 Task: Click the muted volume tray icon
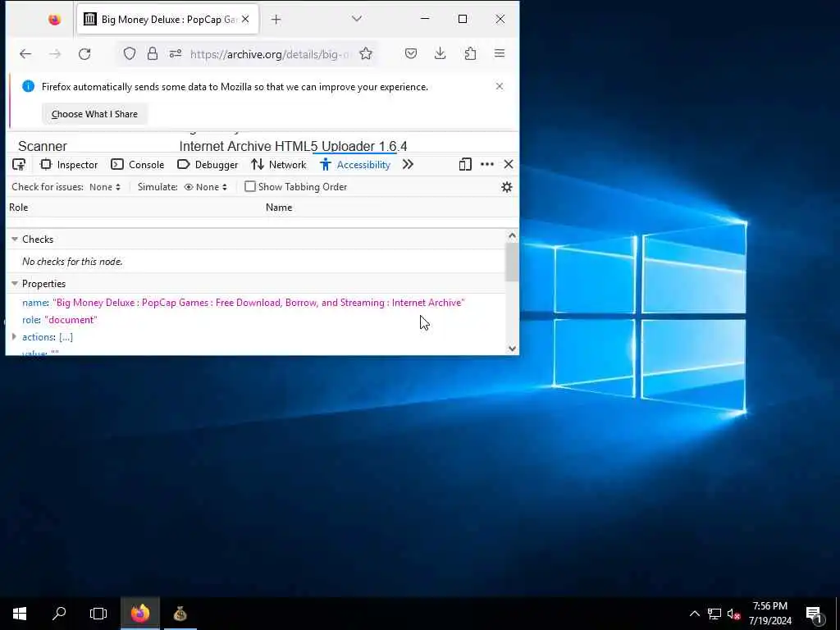point(733,614)
